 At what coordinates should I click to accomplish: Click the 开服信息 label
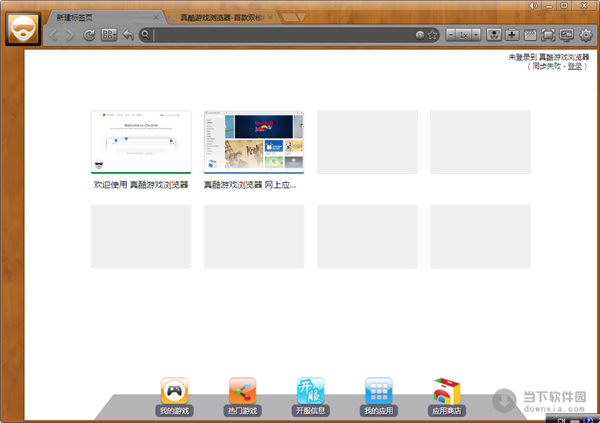310,411
